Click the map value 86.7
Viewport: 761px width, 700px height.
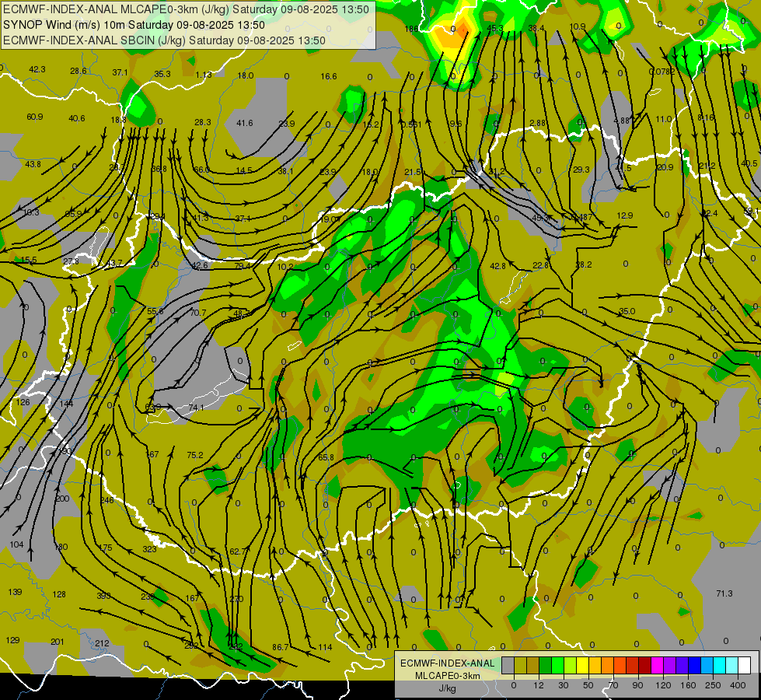tap(281, 647)
